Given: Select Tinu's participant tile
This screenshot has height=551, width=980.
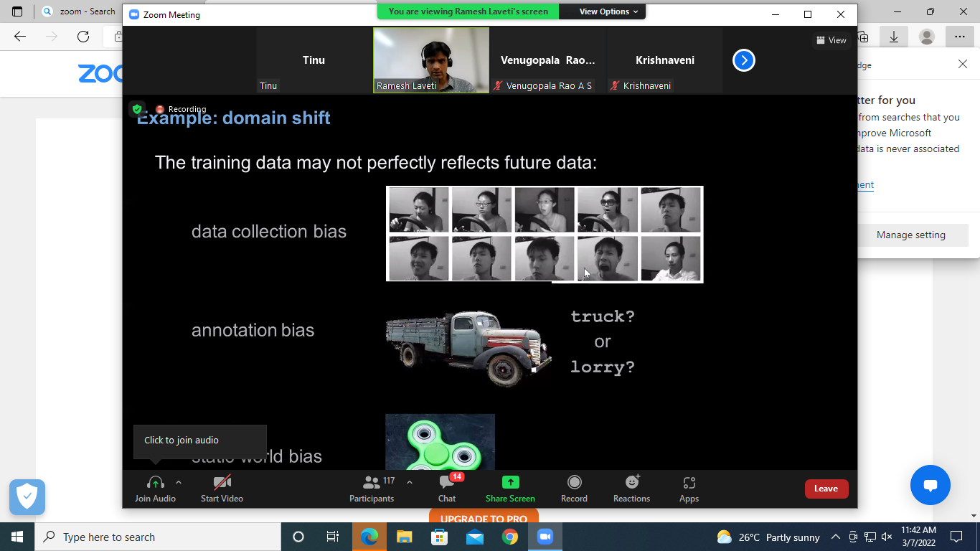Looking at the screenshot, I should tap(314, 60).
